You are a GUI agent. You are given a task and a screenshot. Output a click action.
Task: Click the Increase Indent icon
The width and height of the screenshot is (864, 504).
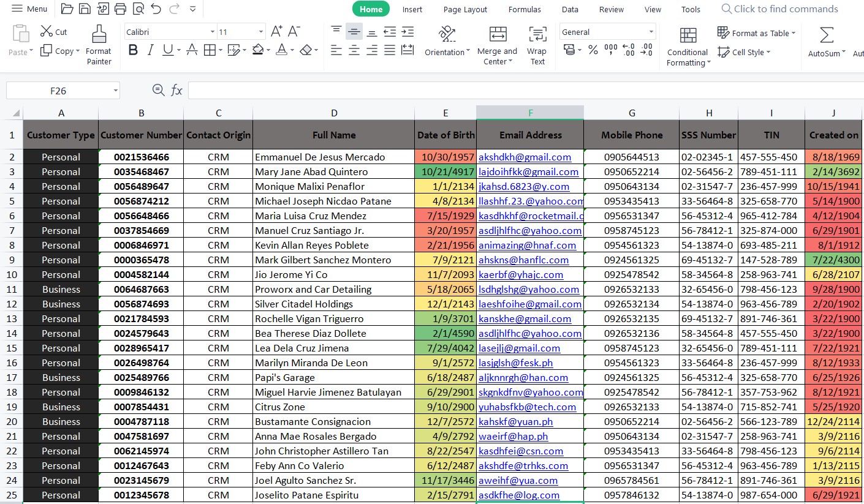[x=407, y=32]
